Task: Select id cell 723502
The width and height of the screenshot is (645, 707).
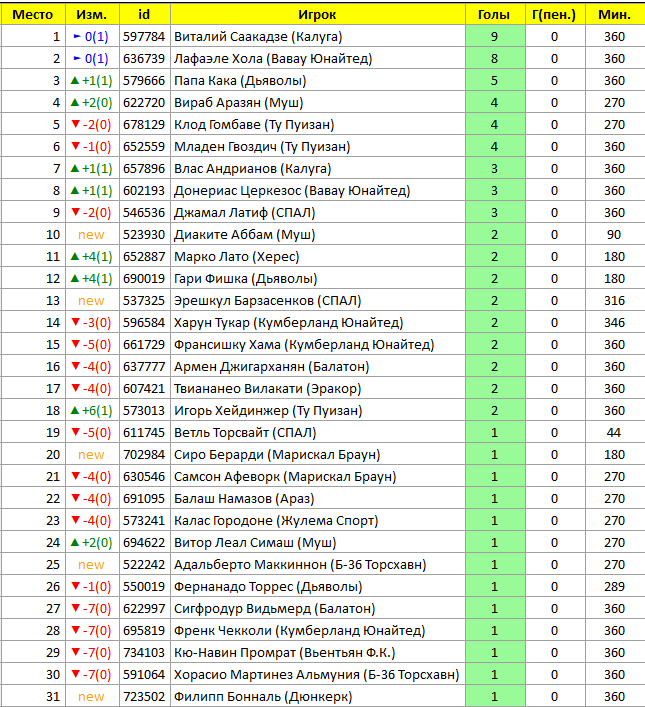Action: [144, 697]
